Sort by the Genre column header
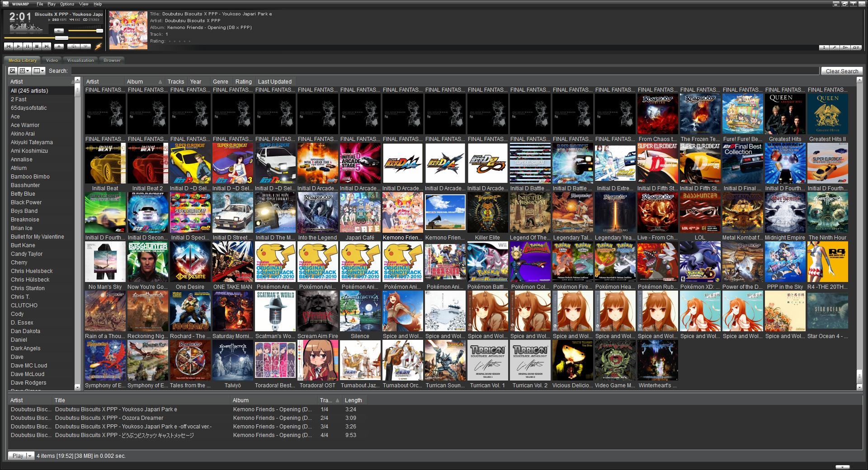The width and height of the screenshot is (868, 470). pos(222,81)
